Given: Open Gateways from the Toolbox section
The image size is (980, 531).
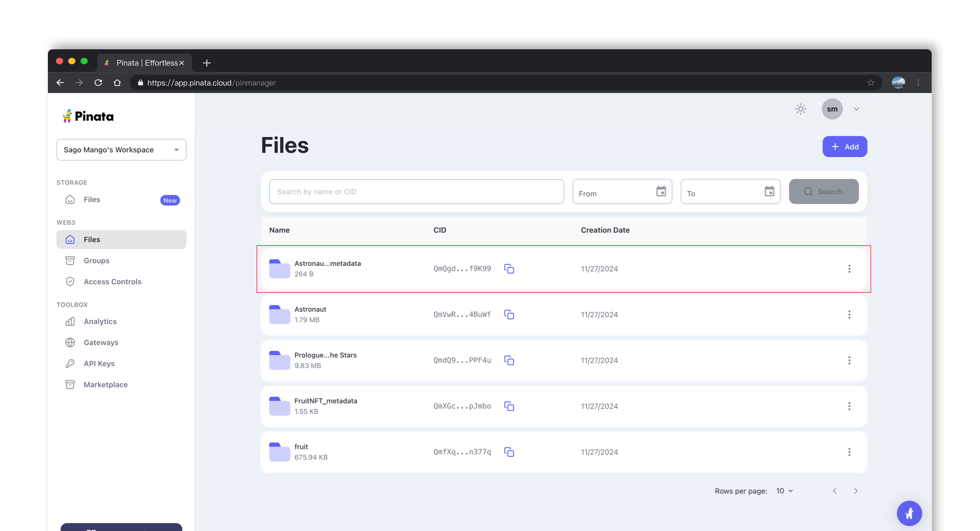Looking at the screenshot, I should click(101, 343).
